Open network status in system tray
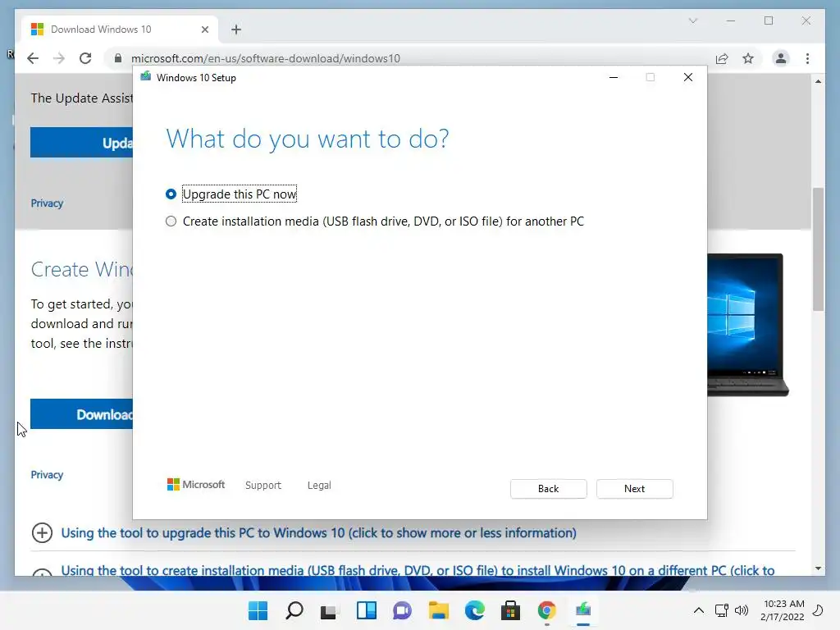The height and width of the screenshot is (630, 840). (x=722, y=610)
